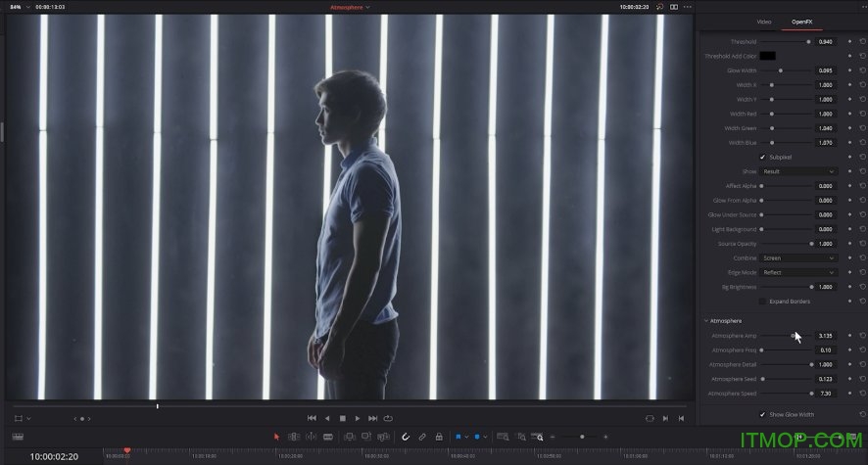This screenshot has width=868, height=465.
Task: Click the blue flag marker icon
Action: pos(457,437)
